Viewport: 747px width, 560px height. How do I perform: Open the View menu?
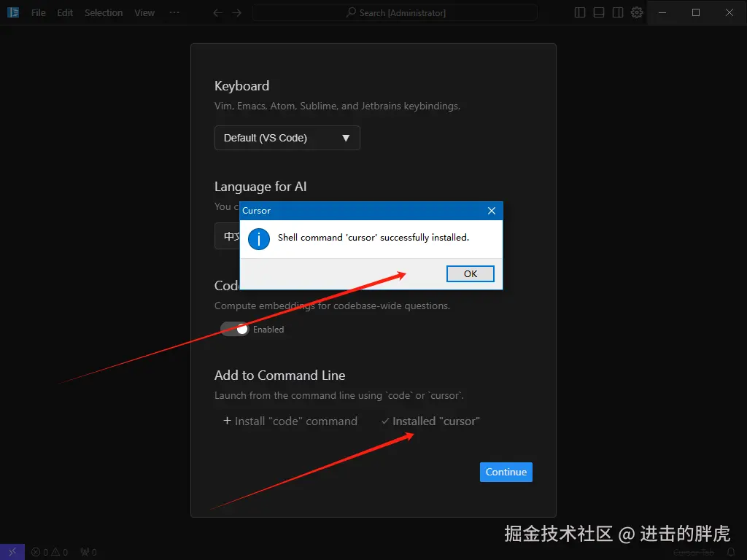click(x=144, y=13)
